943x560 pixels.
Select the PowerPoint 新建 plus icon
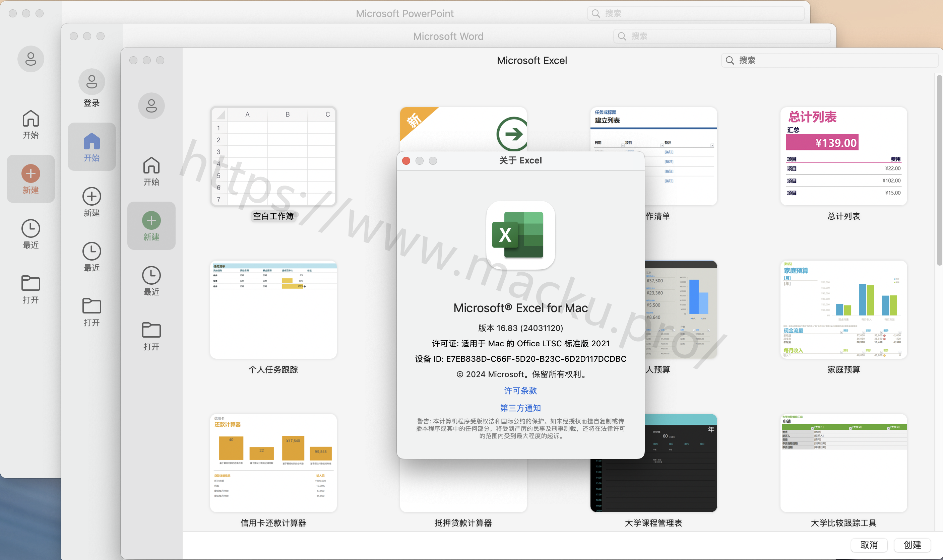[30, 173]
